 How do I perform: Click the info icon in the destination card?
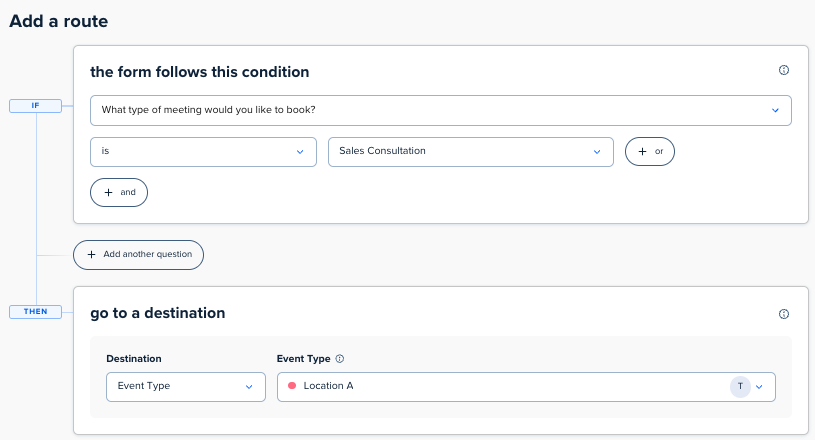(x=784, y=314)
